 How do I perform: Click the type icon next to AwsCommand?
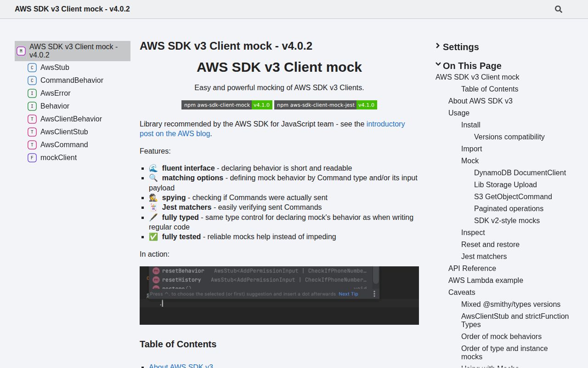32,145
